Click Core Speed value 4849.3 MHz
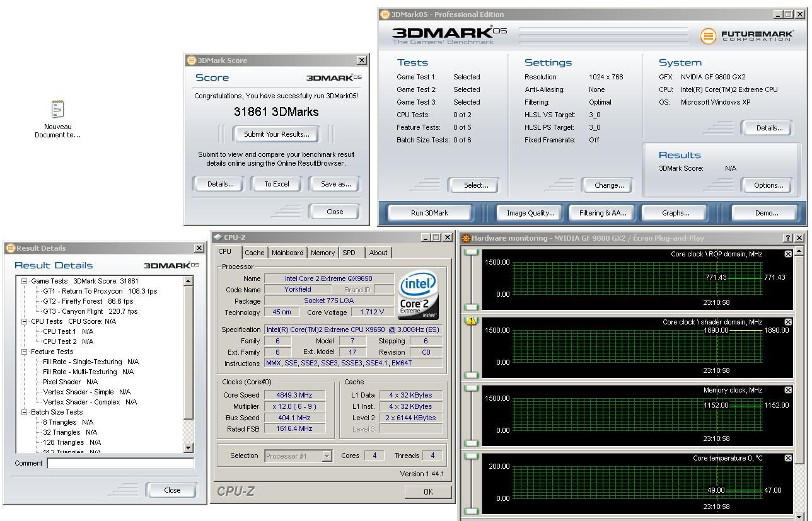812x521 pixels. pos(295,395)
